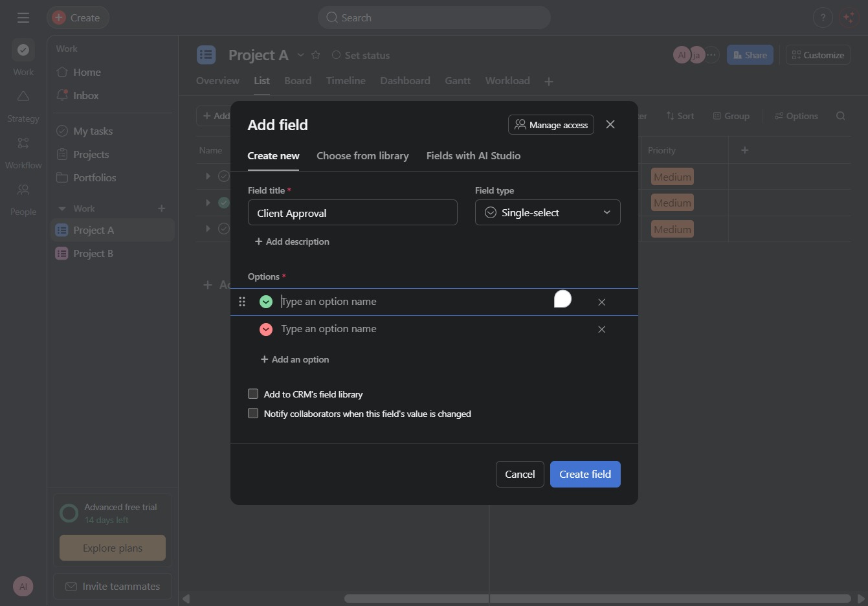Add a new column to the list

tap(744, 150)
